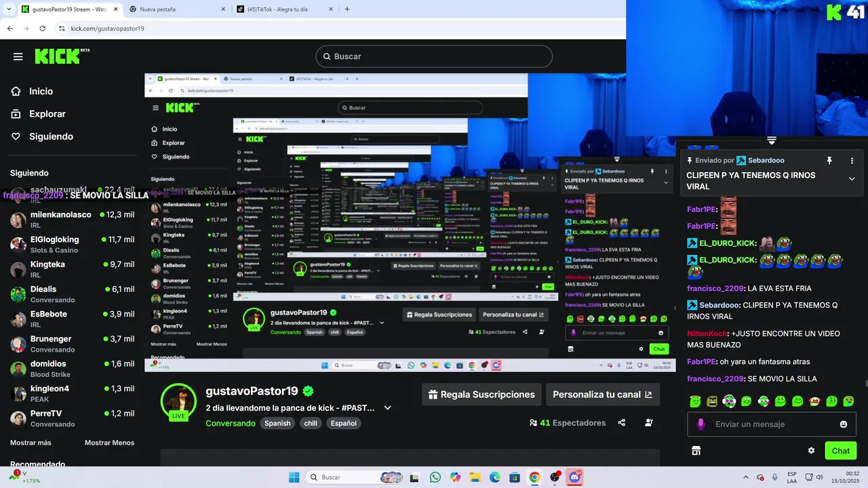Expand list with Mostrar más at the main sidebar bottom
This screenshot has height=488, width=868.
(x=31, y=443)
